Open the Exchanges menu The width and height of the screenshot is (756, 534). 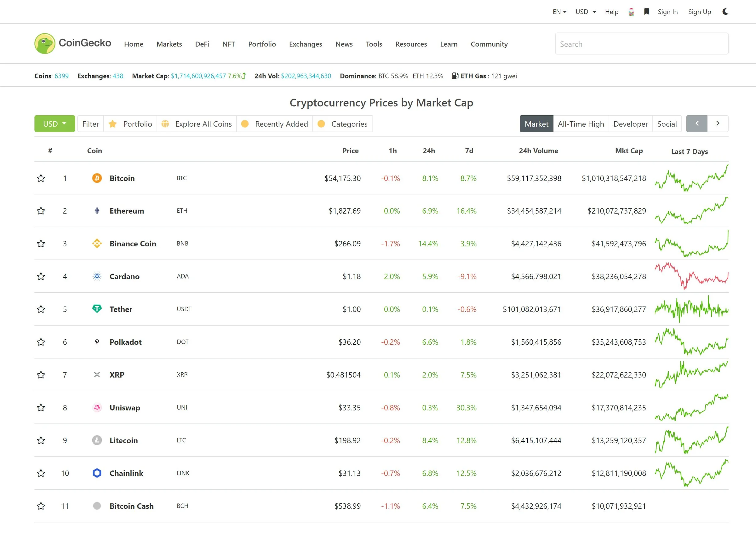306,44
